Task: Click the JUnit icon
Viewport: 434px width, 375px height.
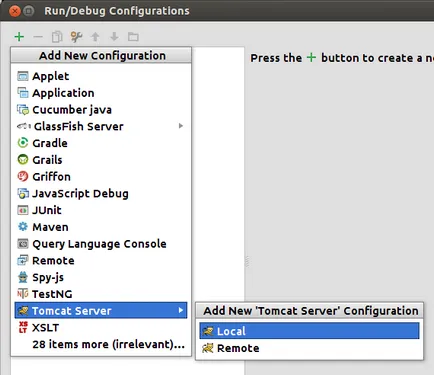Action: click(23, 210)
